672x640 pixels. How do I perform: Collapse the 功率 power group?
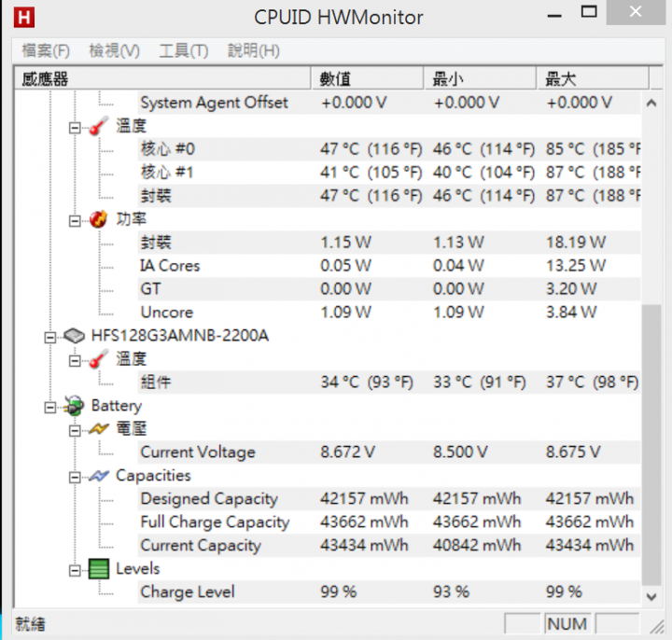point(75,221)
